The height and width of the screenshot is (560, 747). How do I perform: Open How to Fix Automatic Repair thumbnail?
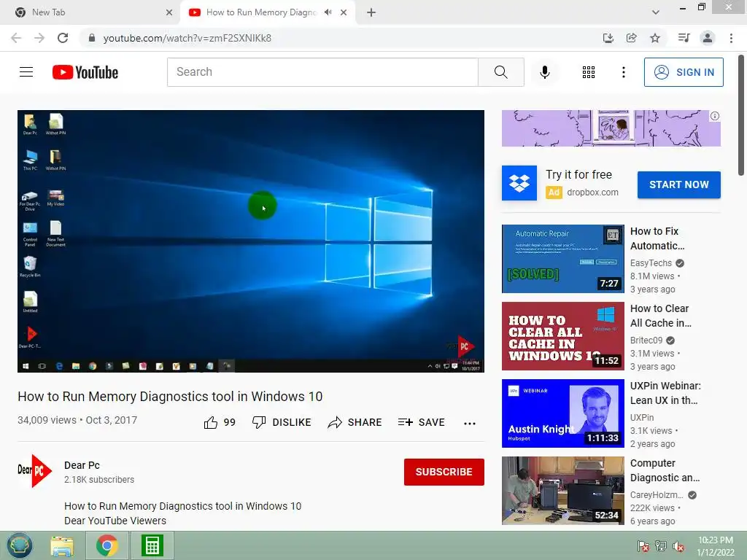pos(563,259)
